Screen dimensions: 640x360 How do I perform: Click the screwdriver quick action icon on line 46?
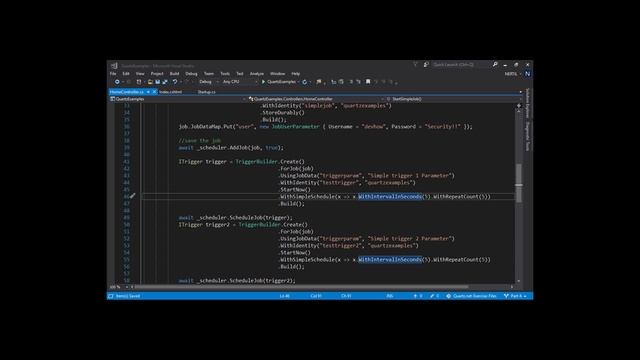click(133, 196)
